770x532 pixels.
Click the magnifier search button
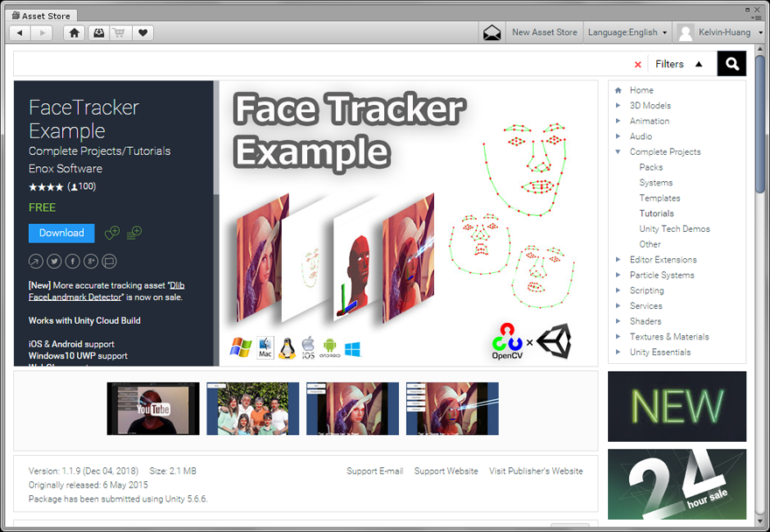tap(731, 63)
